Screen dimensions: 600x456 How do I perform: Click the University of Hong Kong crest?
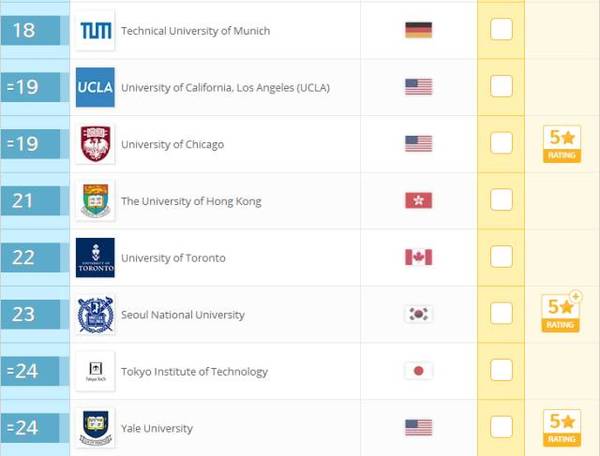[95, 201]
